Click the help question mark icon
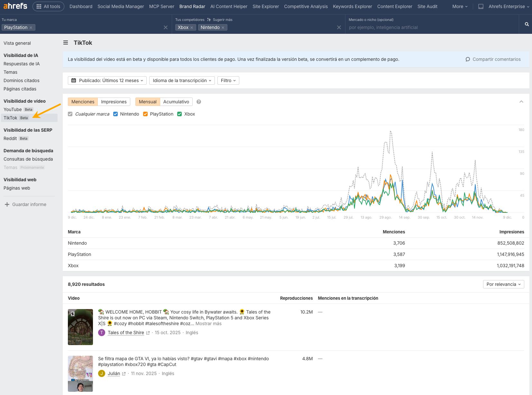 click(199, 102)
